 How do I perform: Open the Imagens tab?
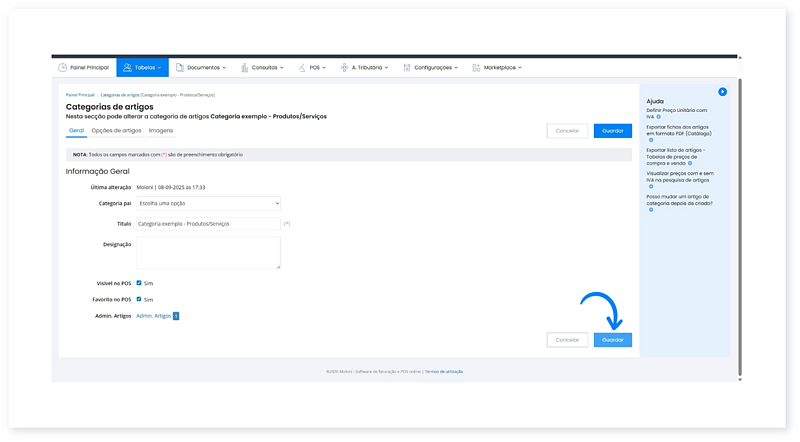(160, 130)
